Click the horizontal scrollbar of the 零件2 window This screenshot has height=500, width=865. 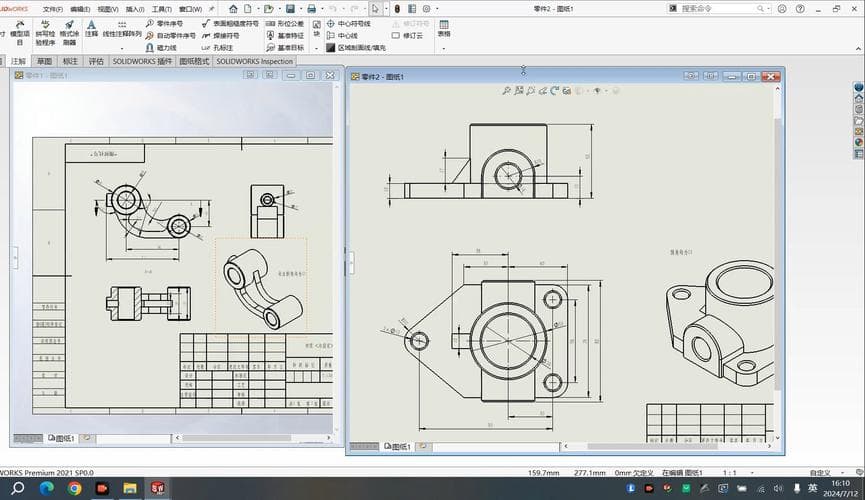[x=651, y=446]
